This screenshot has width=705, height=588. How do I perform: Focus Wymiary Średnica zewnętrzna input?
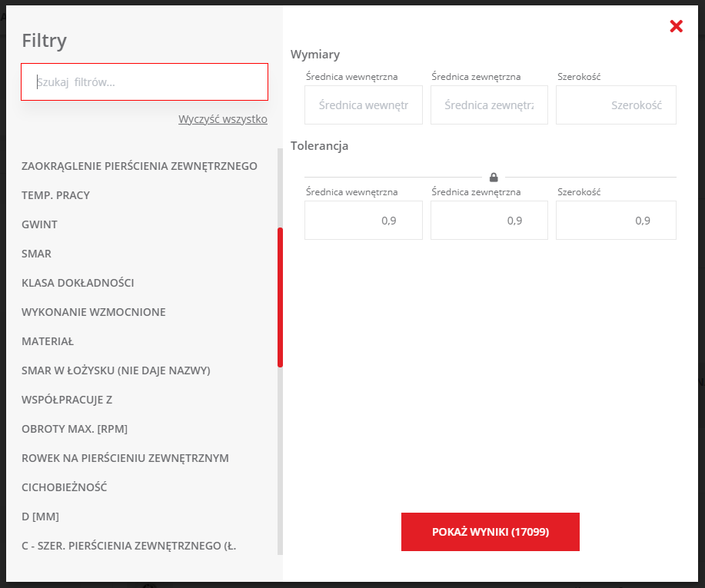click(x=489, y=105)
